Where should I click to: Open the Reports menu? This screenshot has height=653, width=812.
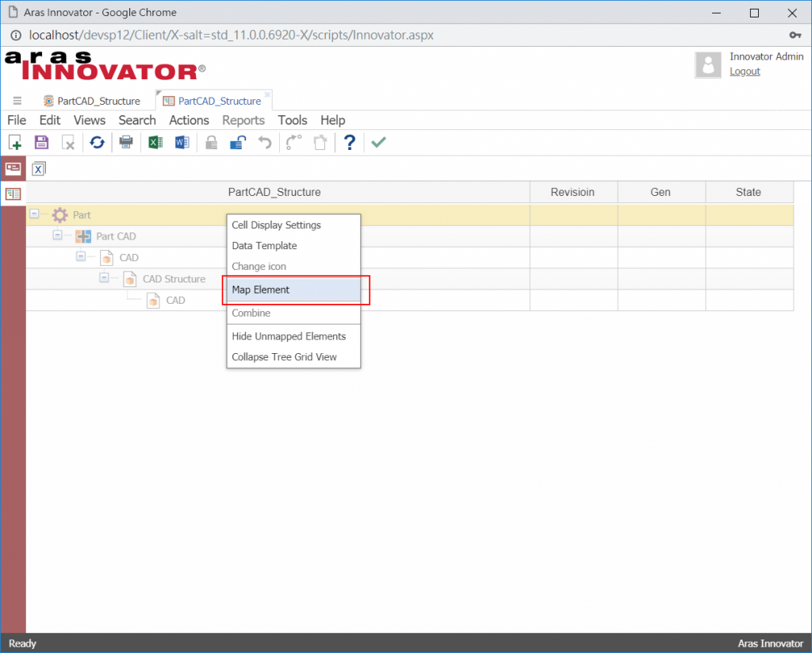click(x=243, y=121)
